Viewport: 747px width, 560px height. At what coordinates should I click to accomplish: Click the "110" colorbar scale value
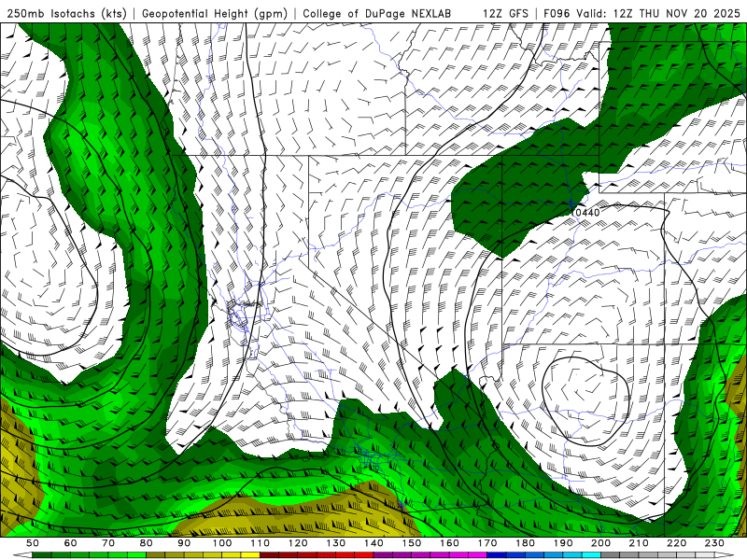click(261, 543)
